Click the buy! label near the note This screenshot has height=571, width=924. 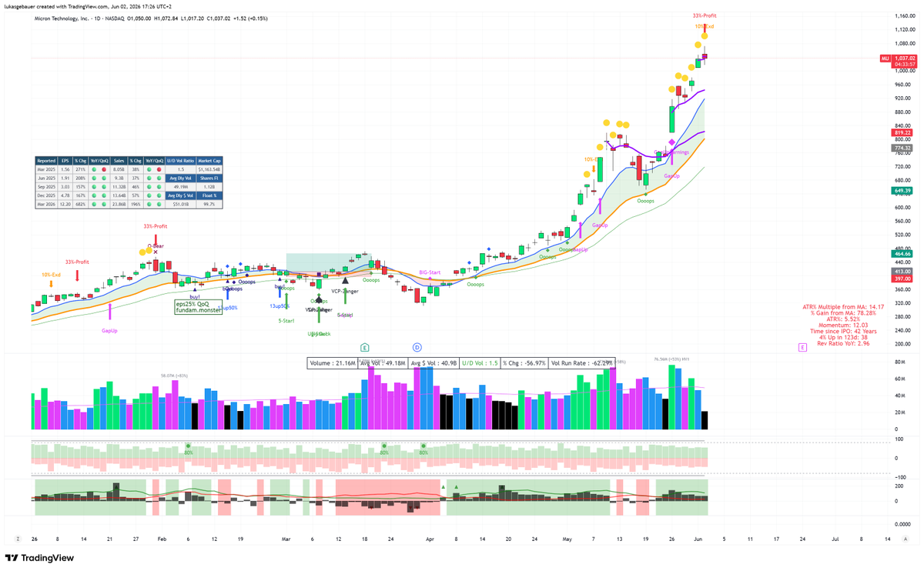tap(196, 296)
